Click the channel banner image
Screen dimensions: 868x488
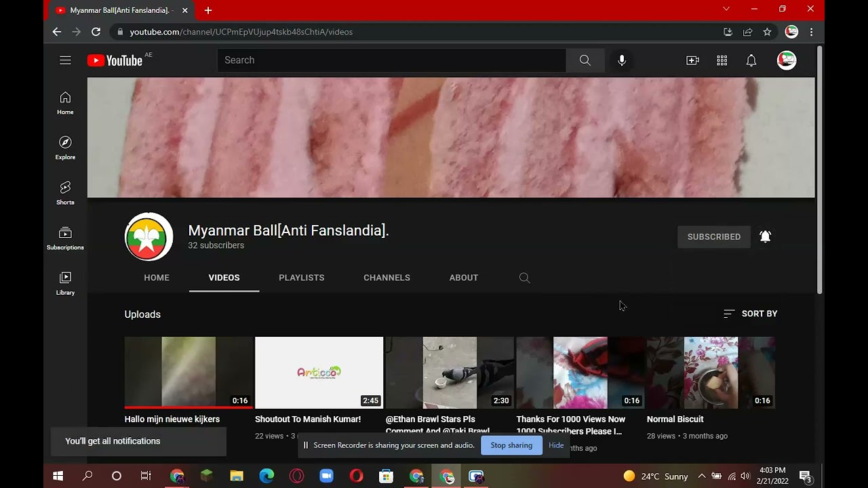(x=451, y=138)
